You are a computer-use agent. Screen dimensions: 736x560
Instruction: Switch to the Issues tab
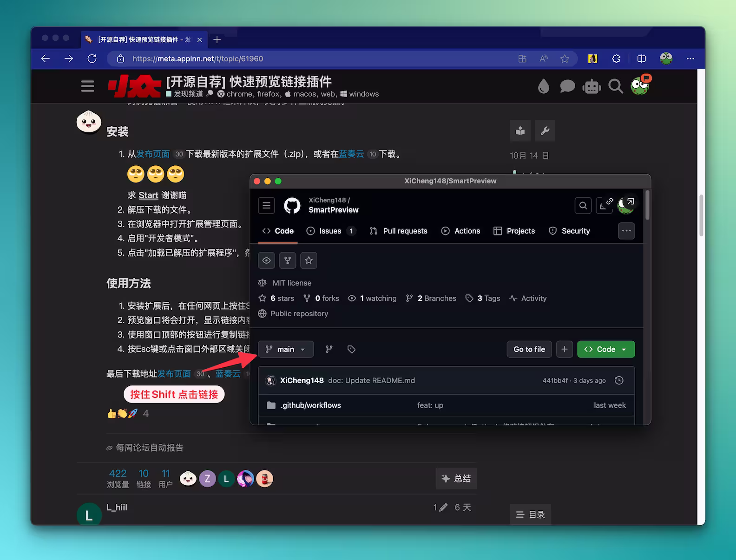(330, 231)
